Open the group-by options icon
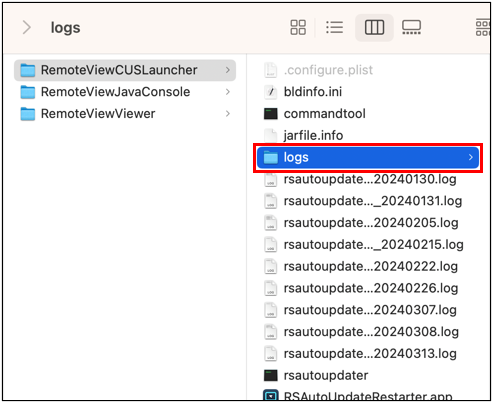The width and height of the screenshot is (492, 402). pyautogui.click(x=483, y=27)
